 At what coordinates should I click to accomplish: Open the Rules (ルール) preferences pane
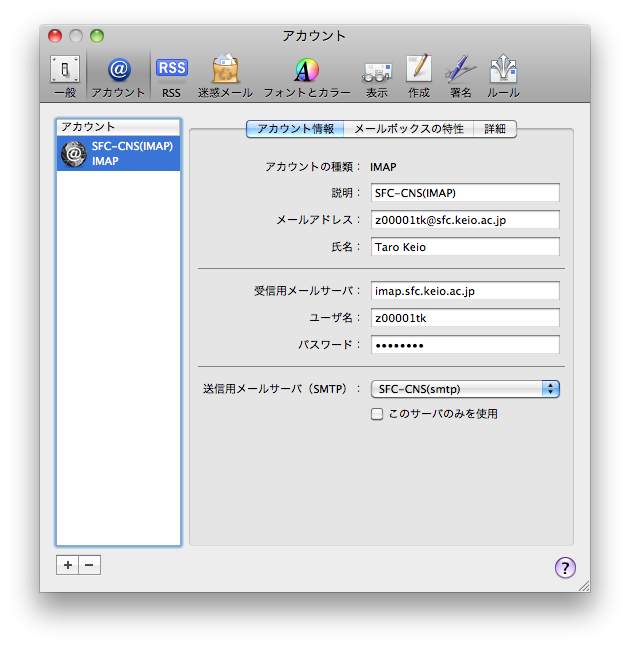click(x=502, y=75)
